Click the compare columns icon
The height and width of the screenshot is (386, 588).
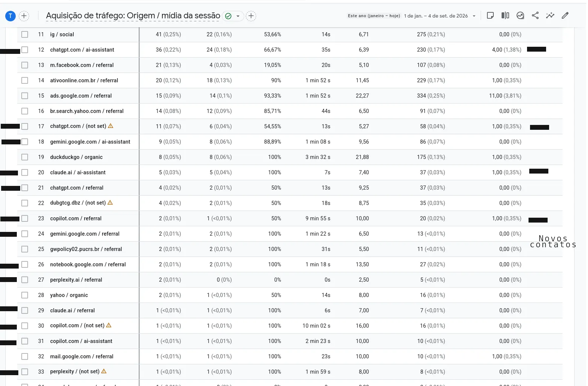(x=505, y=15)
